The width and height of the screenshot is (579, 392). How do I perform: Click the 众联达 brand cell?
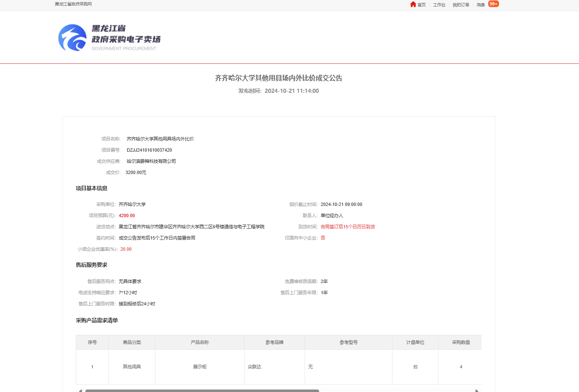coord(254,367)
